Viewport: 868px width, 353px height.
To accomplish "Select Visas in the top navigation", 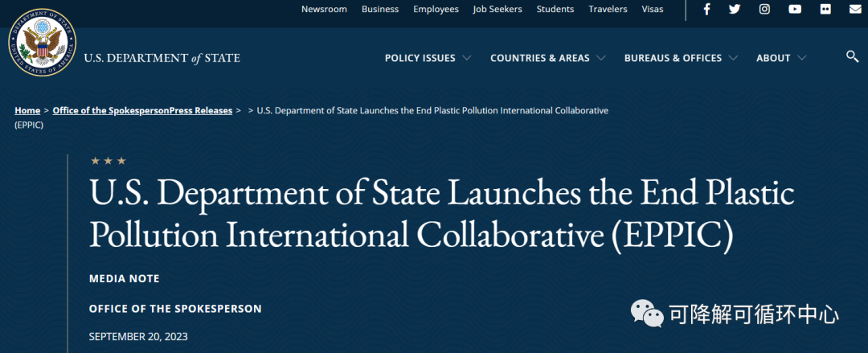I will (653, 10).
